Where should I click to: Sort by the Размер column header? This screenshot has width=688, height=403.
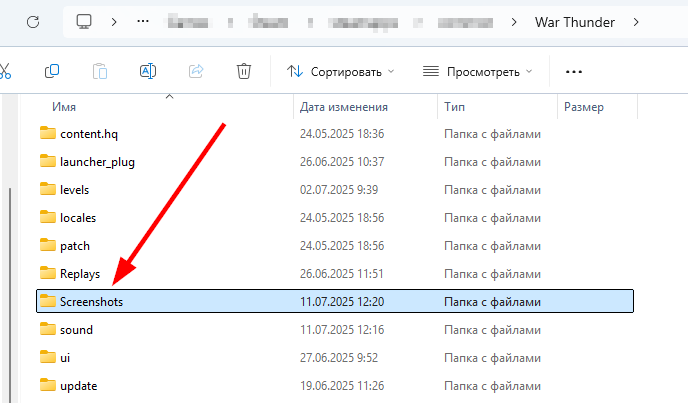click(584, 107)
